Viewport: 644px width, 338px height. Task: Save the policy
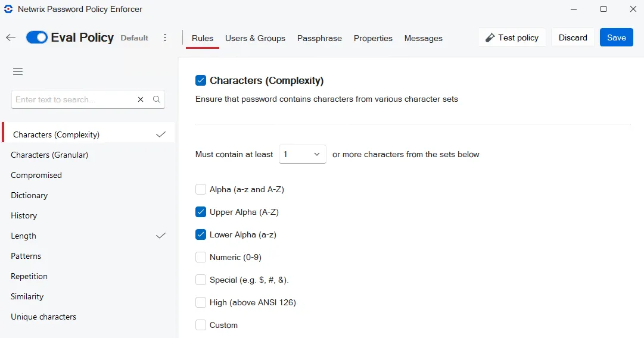pos(617,37)
